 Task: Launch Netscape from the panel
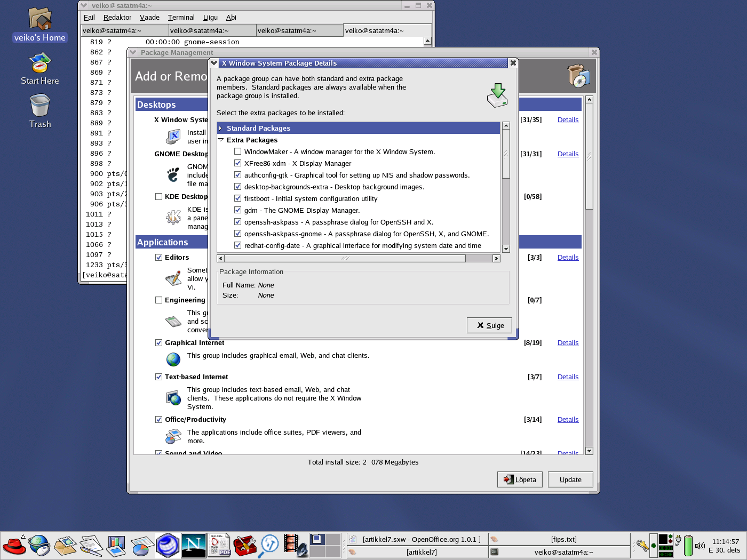193,546
